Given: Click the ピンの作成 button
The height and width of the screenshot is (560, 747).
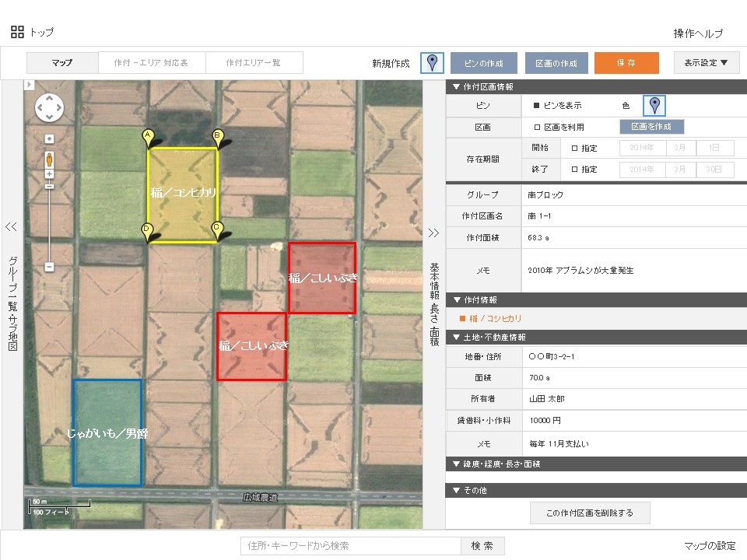Looking at the screenshot, I should (483, 63).
